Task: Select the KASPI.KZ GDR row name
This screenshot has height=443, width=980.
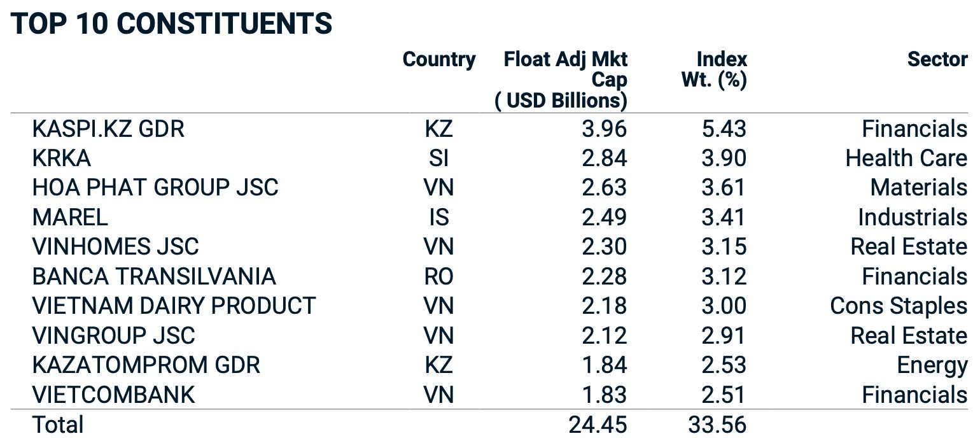Action: [x=108, y=129]
